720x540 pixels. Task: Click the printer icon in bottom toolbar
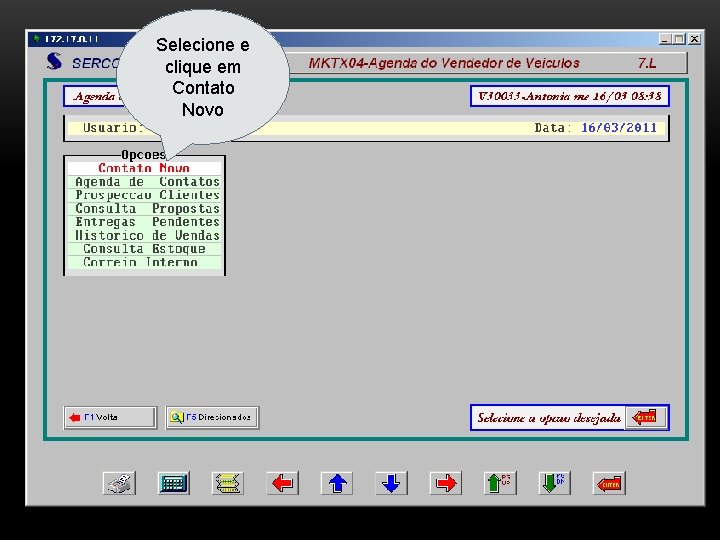coord(119,483)
